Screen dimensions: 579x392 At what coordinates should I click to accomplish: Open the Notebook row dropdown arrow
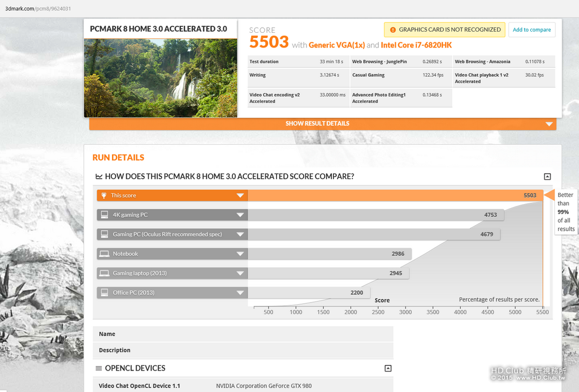pyautogui.click(x=240, y=254)
